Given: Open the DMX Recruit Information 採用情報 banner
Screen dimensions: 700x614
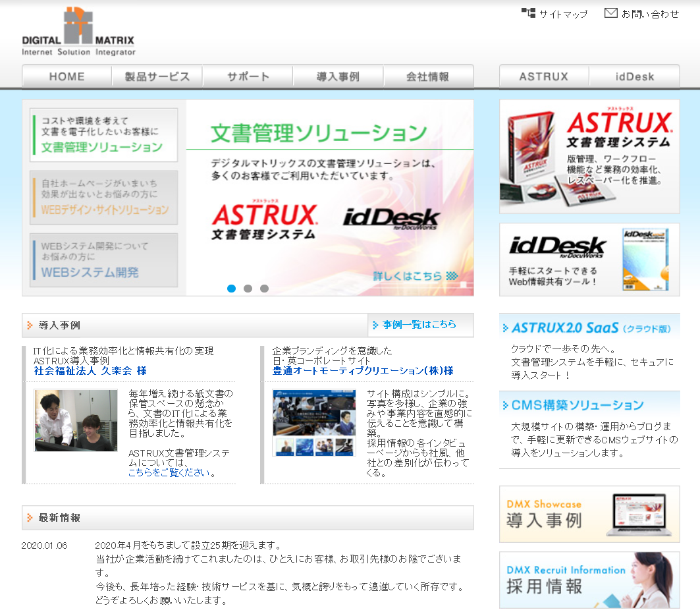Looking at the screenshot, I should (589, 580).
